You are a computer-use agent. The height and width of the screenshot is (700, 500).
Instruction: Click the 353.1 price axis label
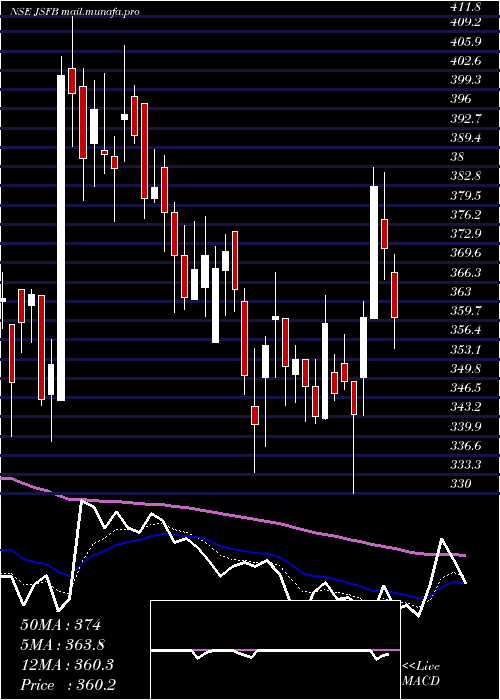[466, 349]
